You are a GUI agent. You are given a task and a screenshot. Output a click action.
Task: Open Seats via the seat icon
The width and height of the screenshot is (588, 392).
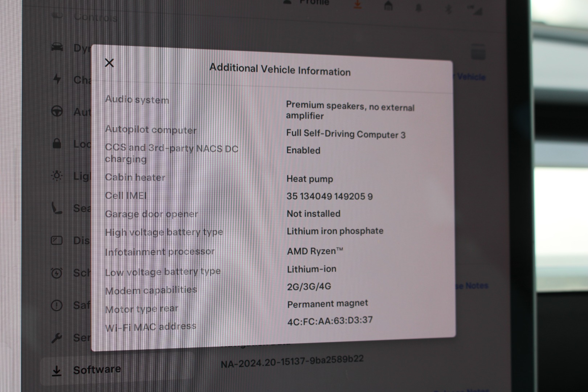point(57,208)
